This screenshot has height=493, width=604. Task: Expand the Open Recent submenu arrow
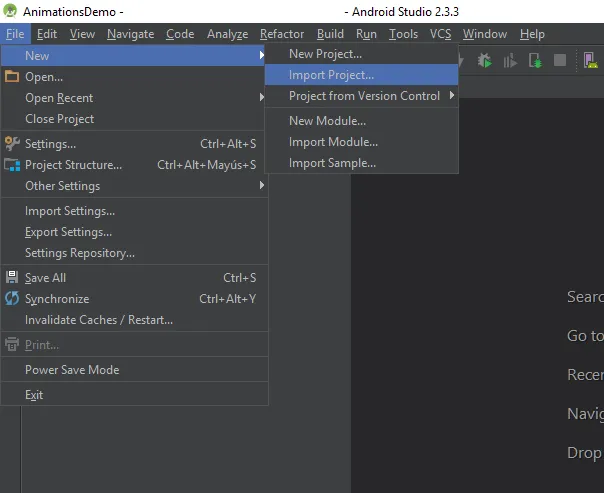pyautogui.click(x=262, y=97)
